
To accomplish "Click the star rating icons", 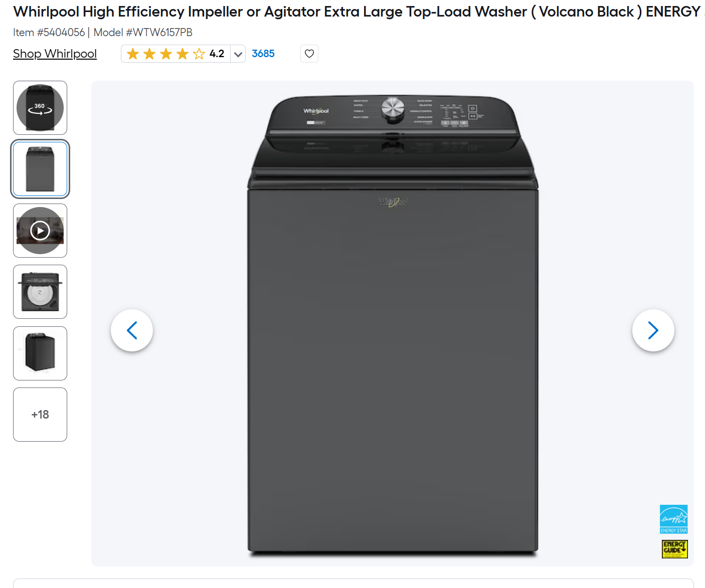I will point(166,54).
